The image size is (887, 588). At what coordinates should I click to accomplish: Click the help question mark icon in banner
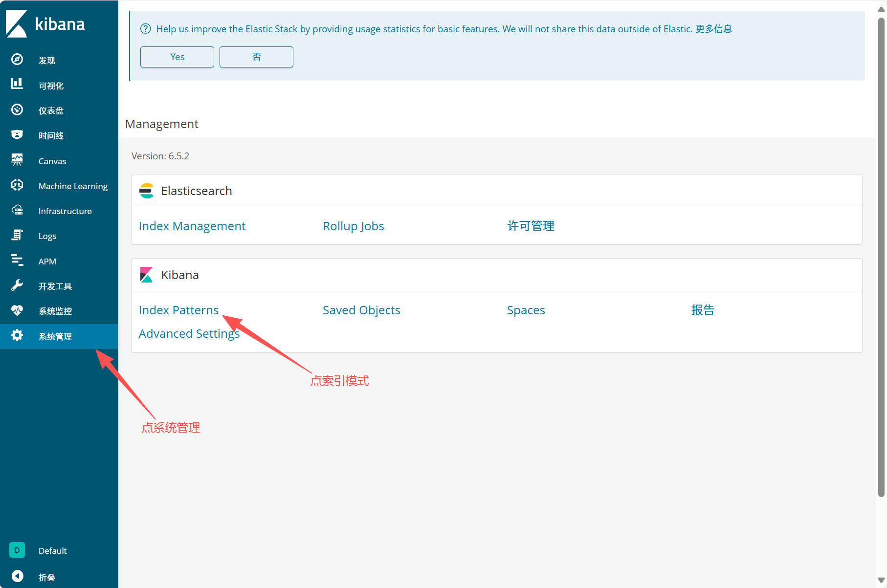145,29
